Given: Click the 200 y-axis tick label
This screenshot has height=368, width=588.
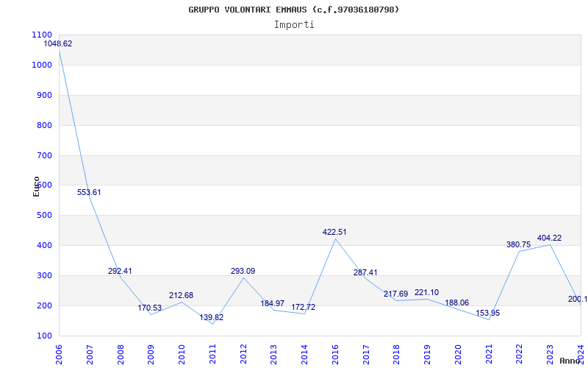Looking at the screenshot, I should pyautogui.click(x=44, y=305).
